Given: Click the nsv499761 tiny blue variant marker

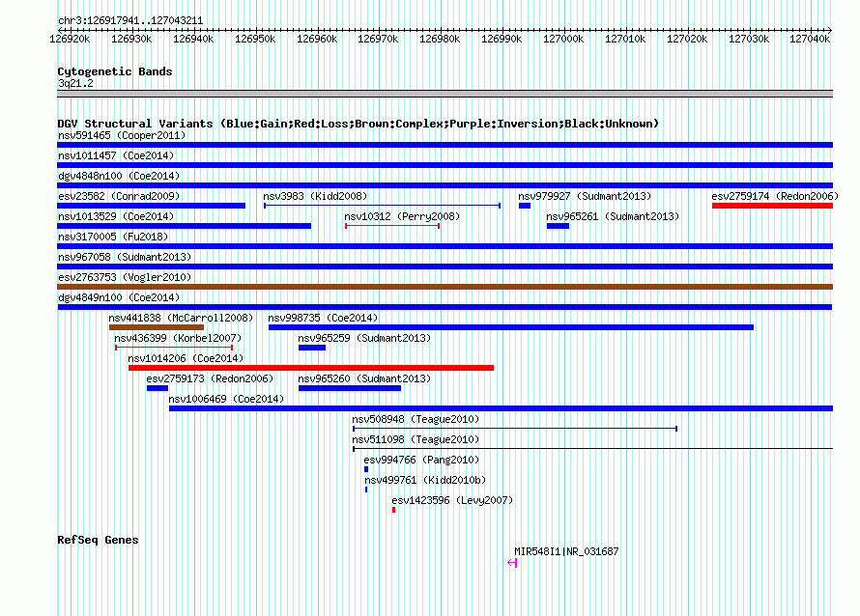Looking at the screenshot, I should click(366, 490).
